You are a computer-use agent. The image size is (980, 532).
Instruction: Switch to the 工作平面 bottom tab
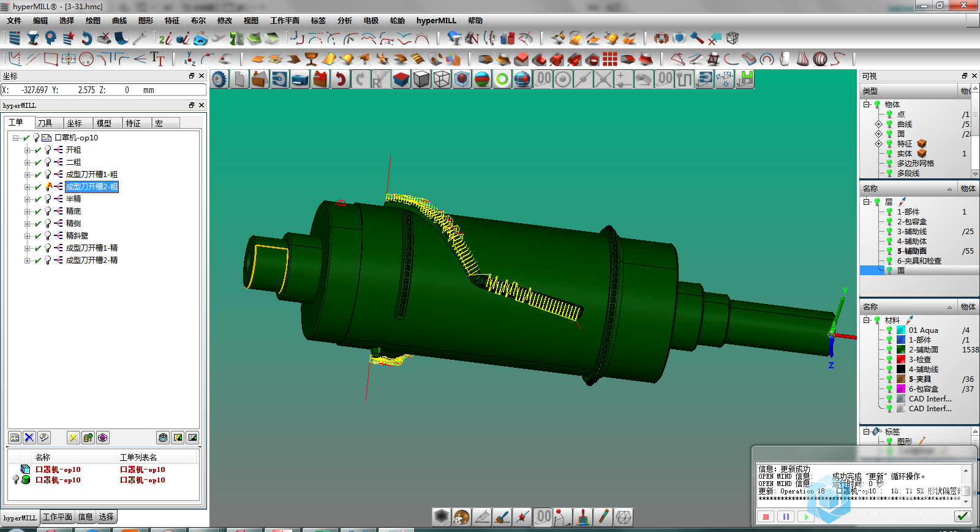pos(58,517)
